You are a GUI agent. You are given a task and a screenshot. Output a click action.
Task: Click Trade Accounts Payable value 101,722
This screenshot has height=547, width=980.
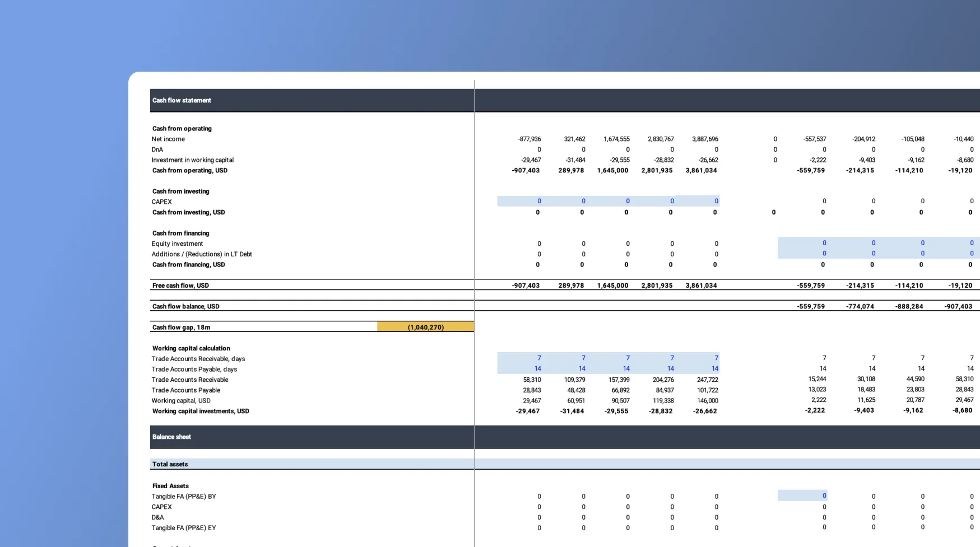pos(707,391)
